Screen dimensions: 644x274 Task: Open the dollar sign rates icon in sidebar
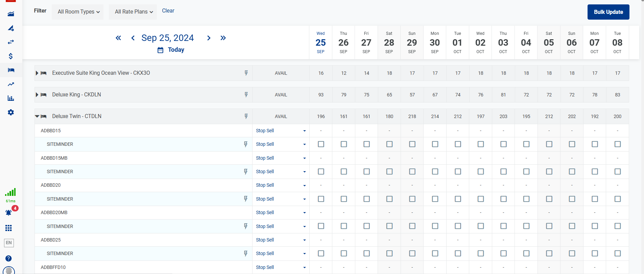(11, 56)
